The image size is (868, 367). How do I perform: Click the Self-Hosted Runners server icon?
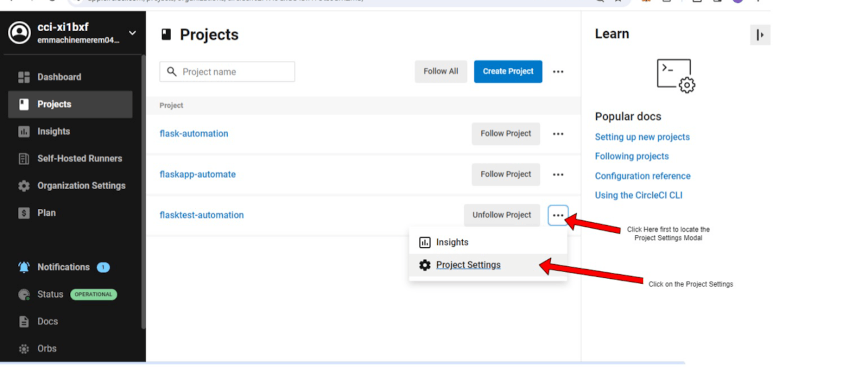[24, 159]
